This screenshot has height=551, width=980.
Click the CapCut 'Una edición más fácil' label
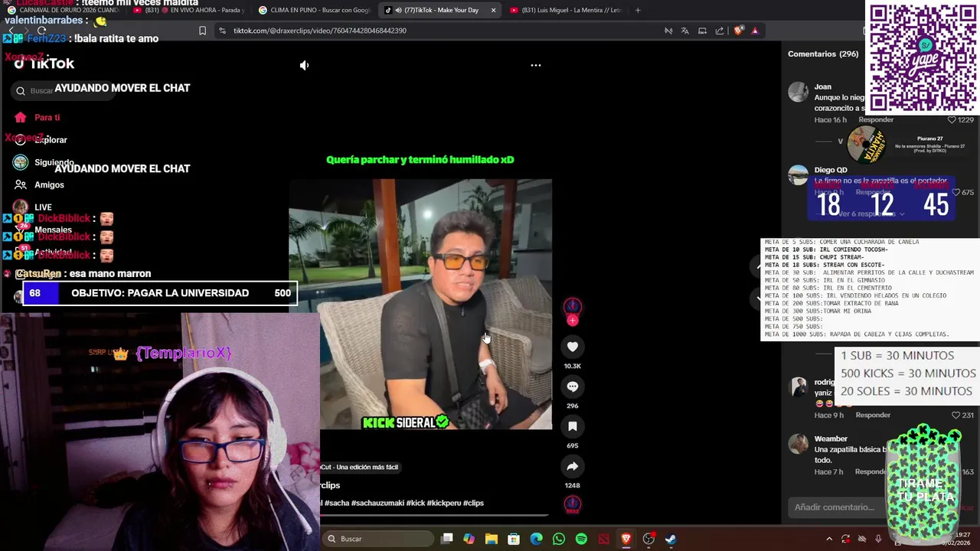(x=359, y=467)
